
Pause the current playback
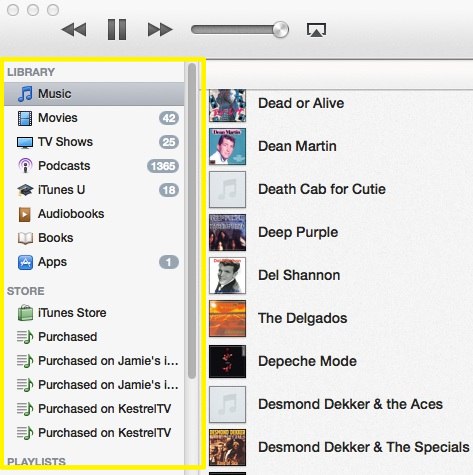click(117, 29)
